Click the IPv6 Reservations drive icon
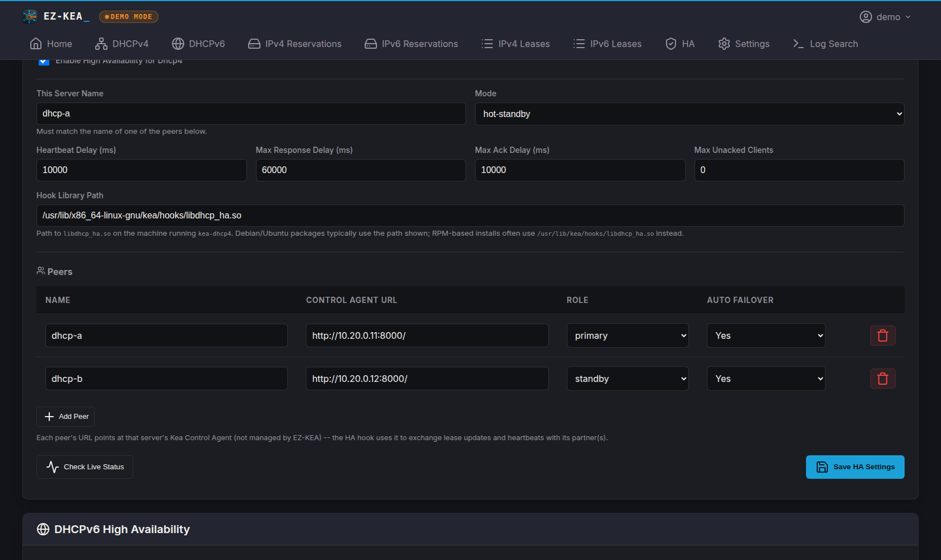 [371, 44]
